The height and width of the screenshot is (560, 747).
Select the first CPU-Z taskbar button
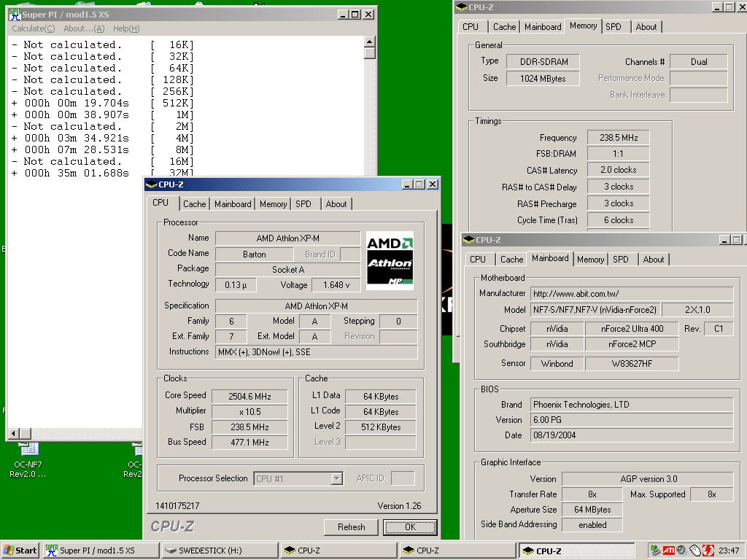click(x=338, y=551)
